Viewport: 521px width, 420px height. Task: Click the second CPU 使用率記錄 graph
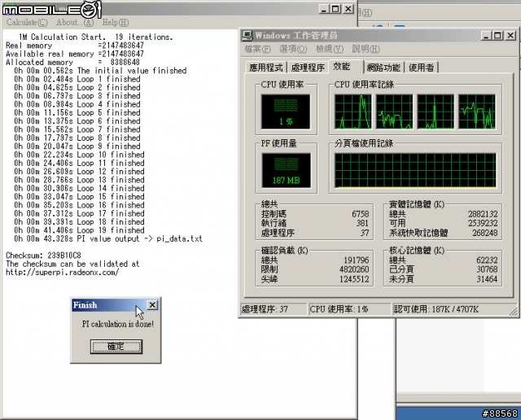tap(394, 112)
